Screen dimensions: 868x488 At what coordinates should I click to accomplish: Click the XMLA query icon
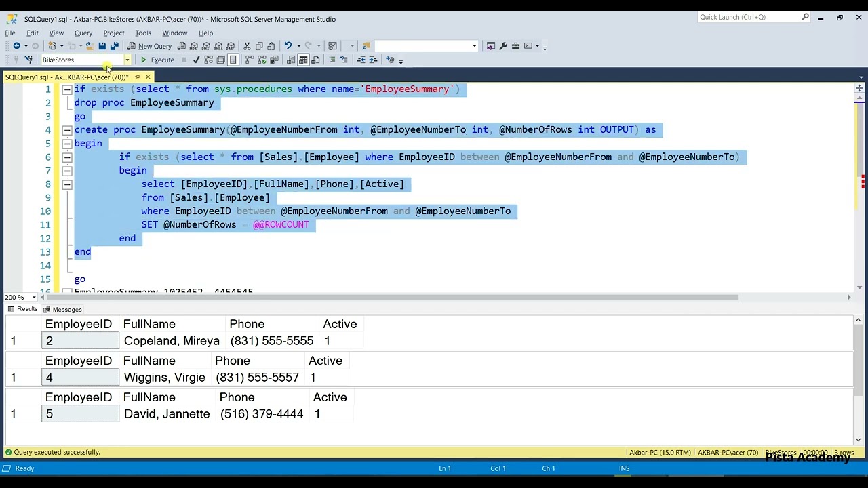pyautogui.click(x=218, y=46)
